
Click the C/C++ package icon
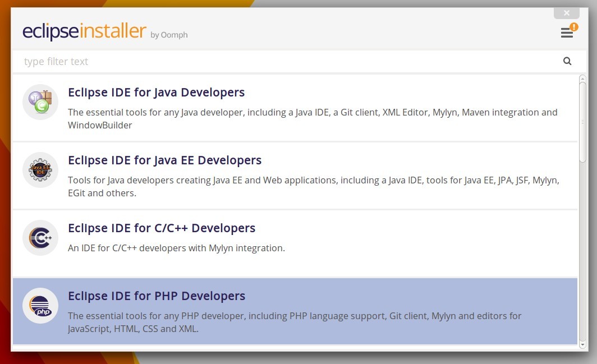[x=40, y=238]
